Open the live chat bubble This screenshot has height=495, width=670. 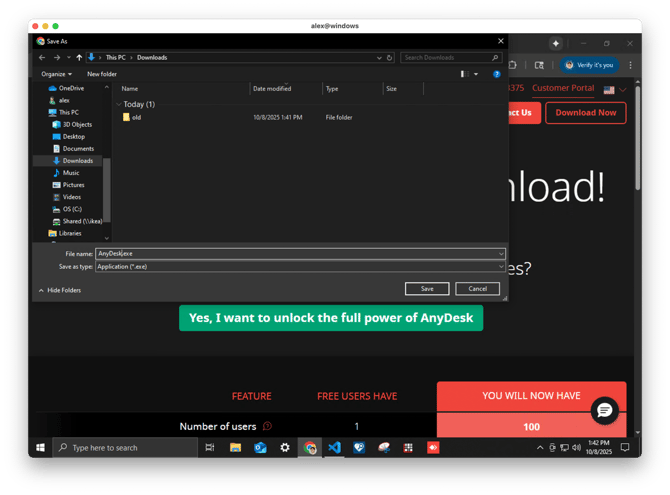[x=604, y=411]
